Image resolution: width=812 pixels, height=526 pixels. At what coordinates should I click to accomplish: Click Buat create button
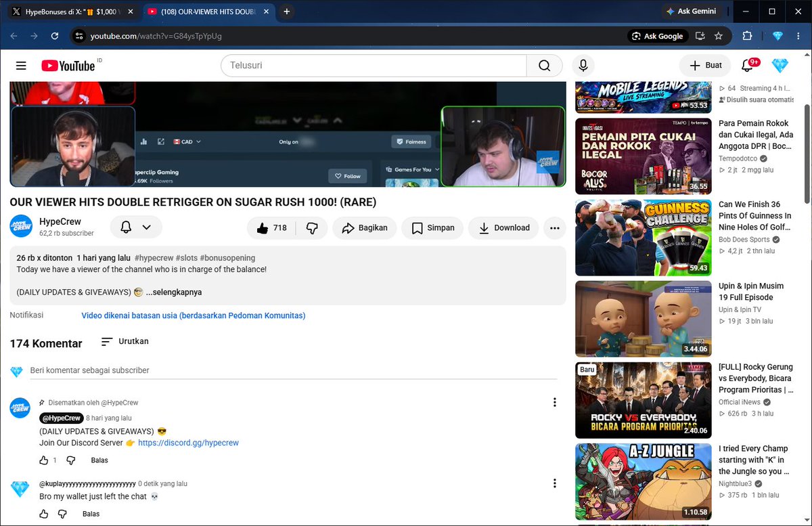click(705, 66)
